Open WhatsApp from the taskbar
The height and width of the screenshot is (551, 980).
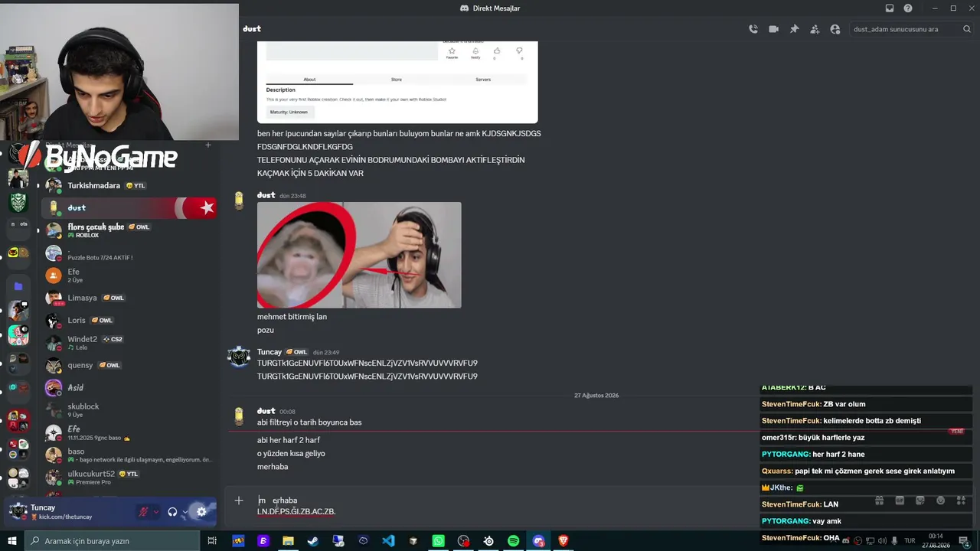(x=438, y=541)
